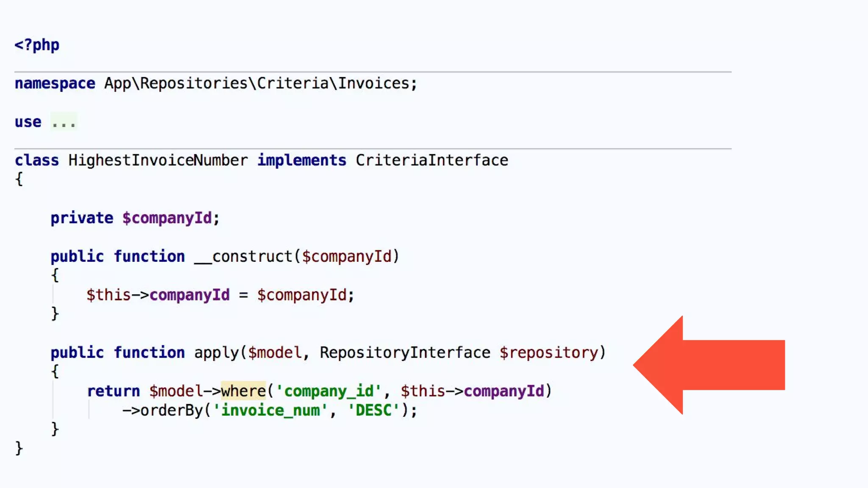
Task: Click the return keyword
Action: 113,391
